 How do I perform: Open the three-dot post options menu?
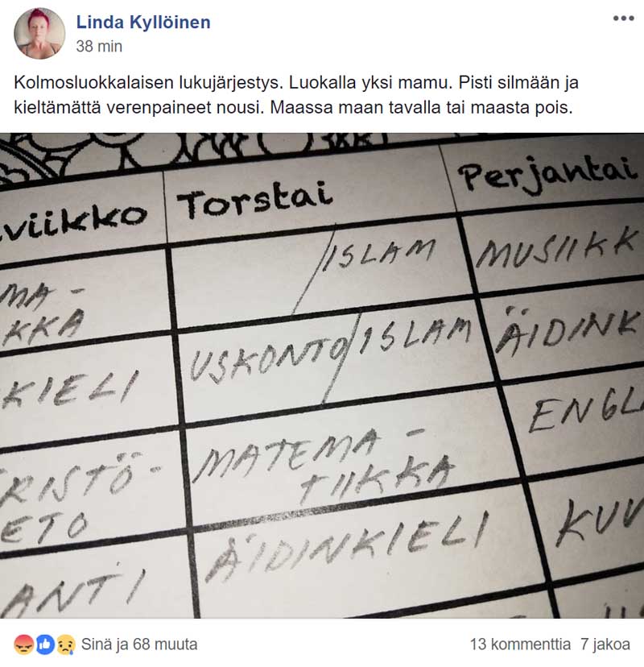[623, 19]
